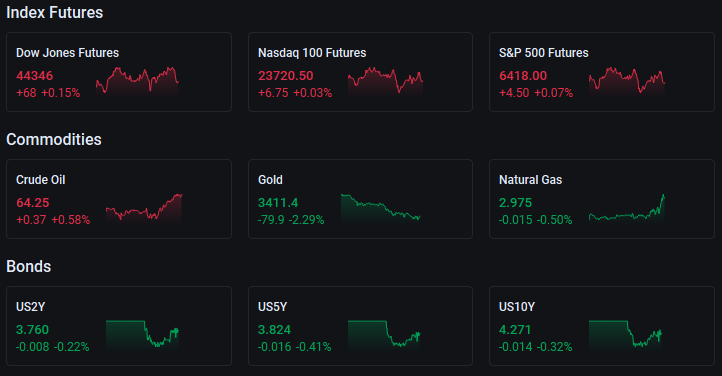Open the Dow Jones Futures sparkline chart

tap(137, 81)
